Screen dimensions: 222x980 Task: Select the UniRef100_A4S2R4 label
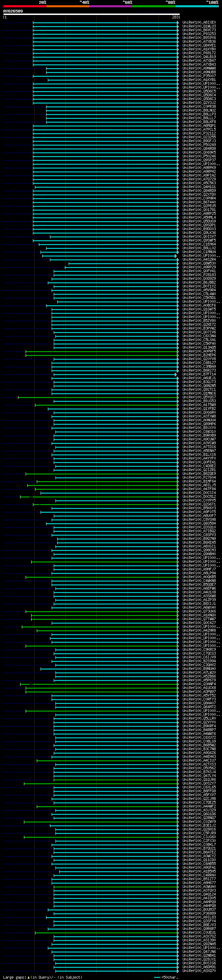(199, 259)
